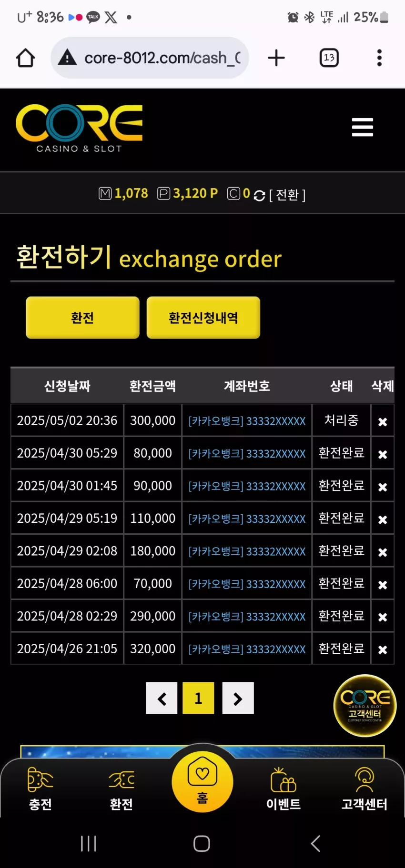Image resolution: width=405 pixels, height=868 pixels.
Task: Delete the 320,000 exchange record
Action: (383, 649)
